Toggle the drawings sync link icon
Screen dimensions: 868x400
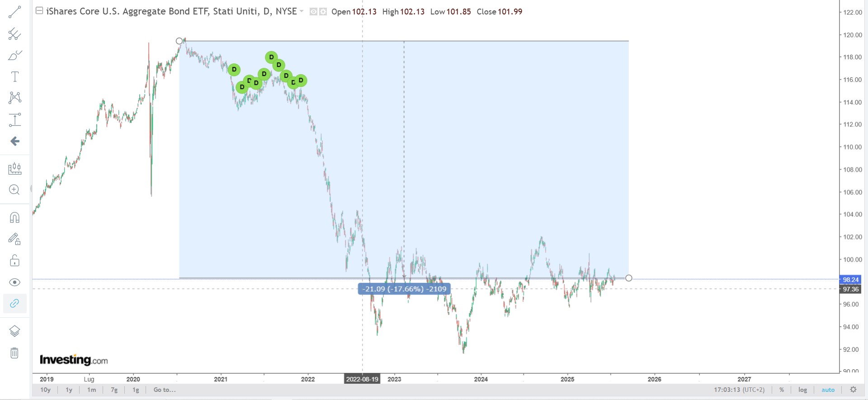[14, 303]
